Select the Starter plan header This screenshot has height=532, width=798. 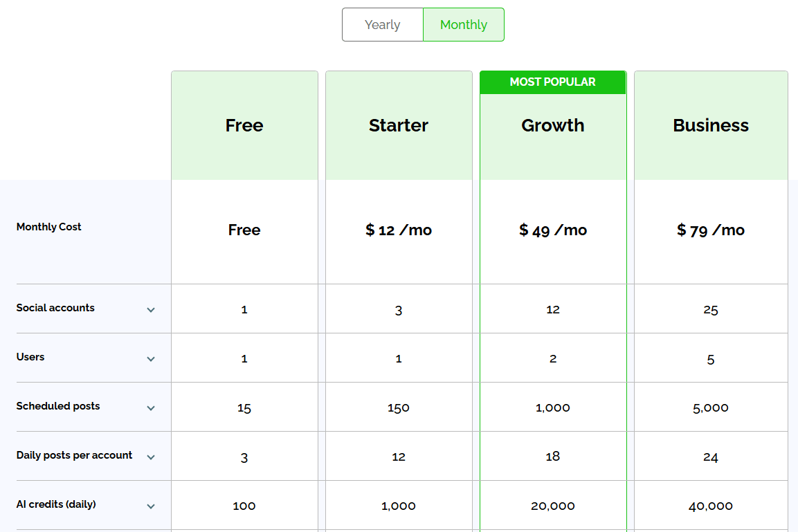[398, 125]
